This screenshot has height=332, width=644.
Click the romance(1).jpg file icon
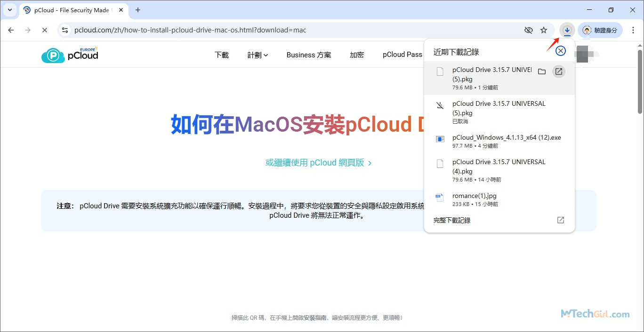[x=440, y=198]
